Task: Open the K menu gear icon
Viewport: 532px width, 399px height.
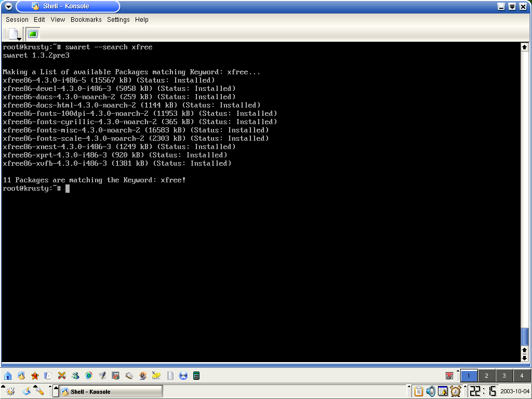Action: click(10, 392)
